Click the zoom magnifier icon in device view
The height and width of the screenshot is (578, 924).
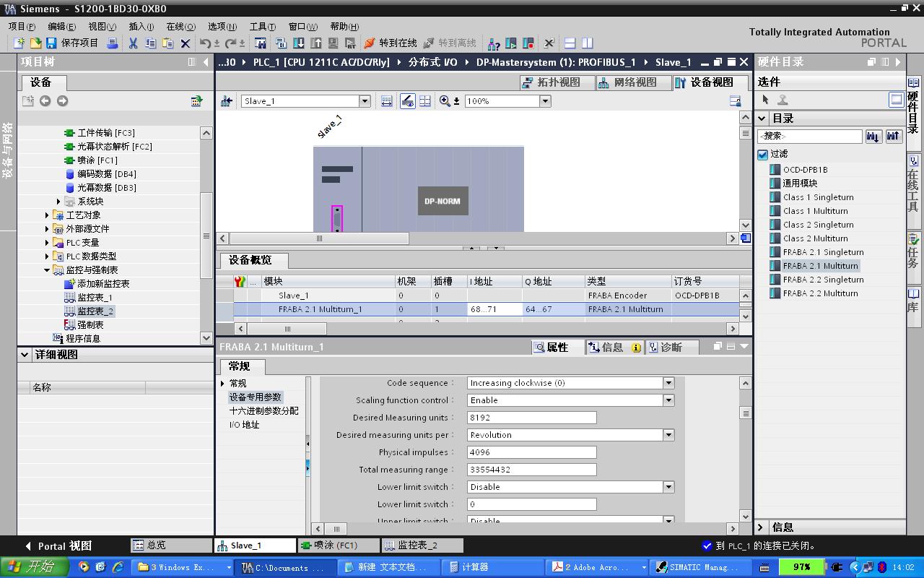click(445, 101)
